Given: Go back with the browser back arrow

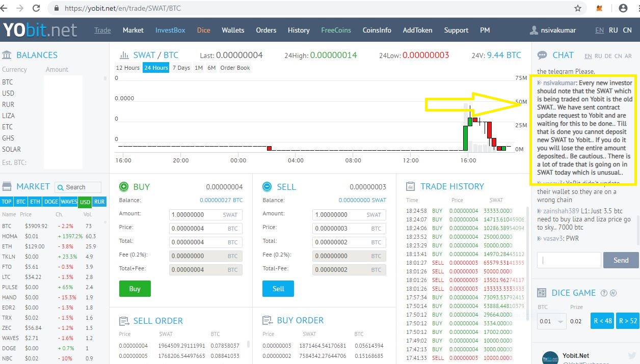Looking at the screenshot, I should [x=5, y=8].
